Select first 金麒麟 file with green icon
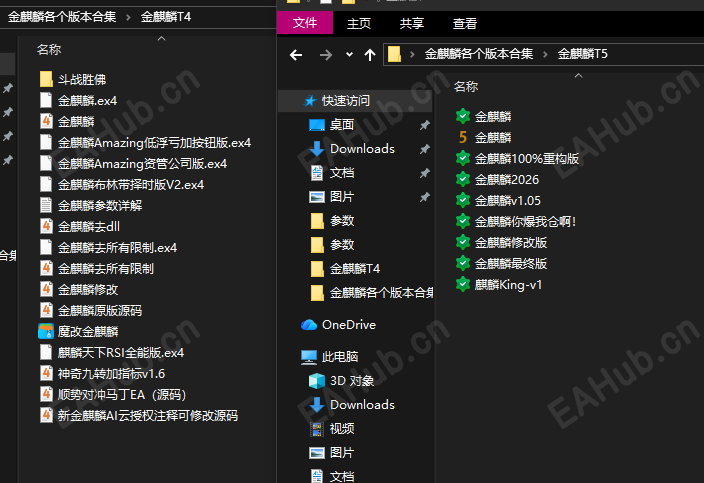 pyautogui.click(x=483, y=117)
